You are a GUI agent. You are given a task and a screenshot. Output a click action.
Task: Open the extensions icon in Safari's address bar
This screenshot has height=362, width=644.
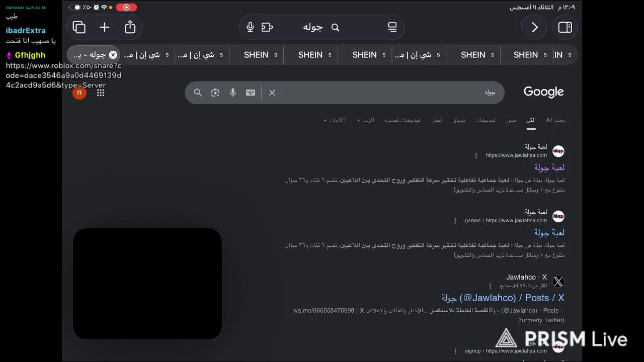(267, 27)
